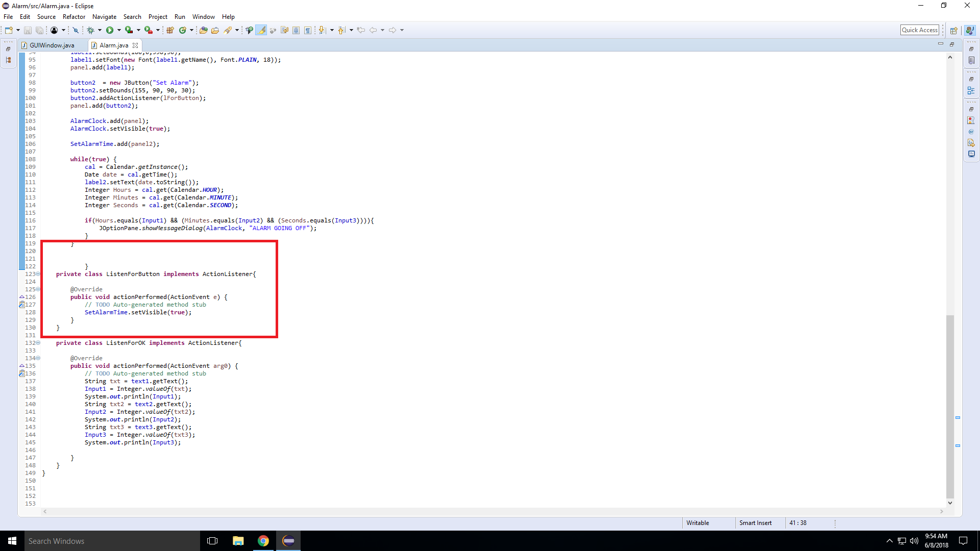Toggle Block Selection Mode button
Image resolution: width=980 pixels, height=551 pixels.
pyautogui.click(x=296, y=30)
